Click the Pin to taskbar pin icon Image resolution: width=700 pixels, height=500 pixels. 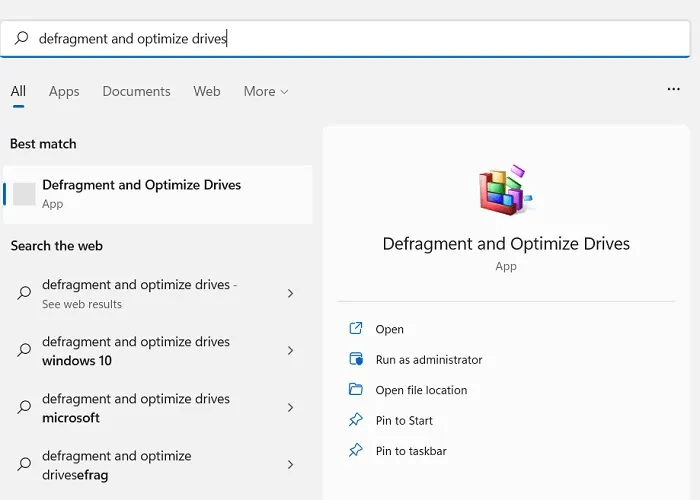[355, 451]
